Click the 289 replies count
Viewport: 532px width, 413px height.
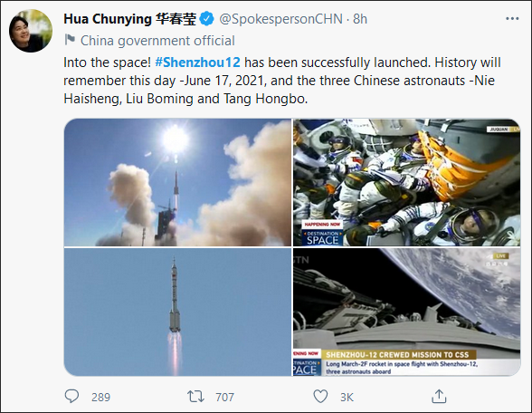(100, 397)
